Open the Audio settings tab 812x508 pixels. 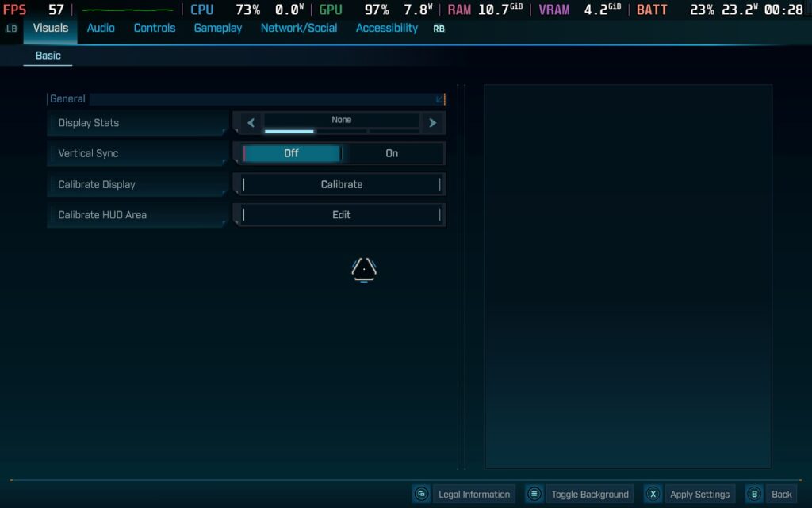101,28
